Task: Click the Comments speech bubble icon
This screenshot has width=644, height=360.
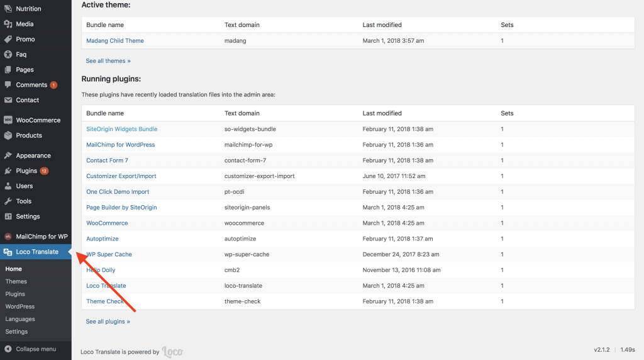Action: pyautogui.click(x=8, y=85)
